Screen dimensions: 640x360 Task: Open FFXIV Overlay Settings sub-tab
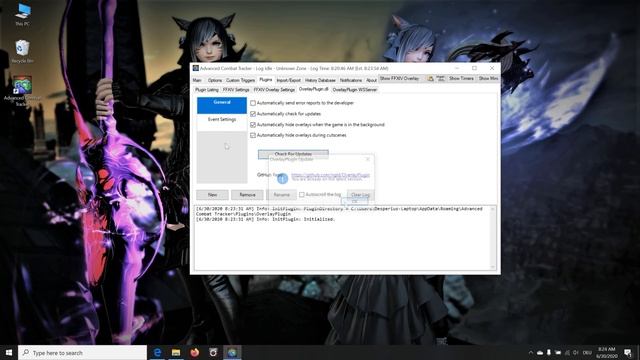pos(274,90)
